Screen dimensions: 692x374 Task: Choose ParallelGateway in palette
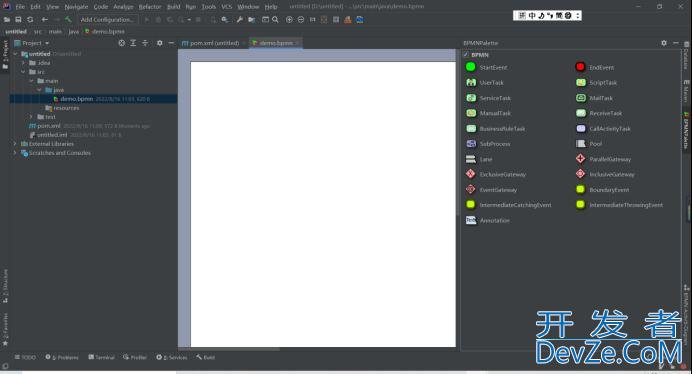click(603, 159)
